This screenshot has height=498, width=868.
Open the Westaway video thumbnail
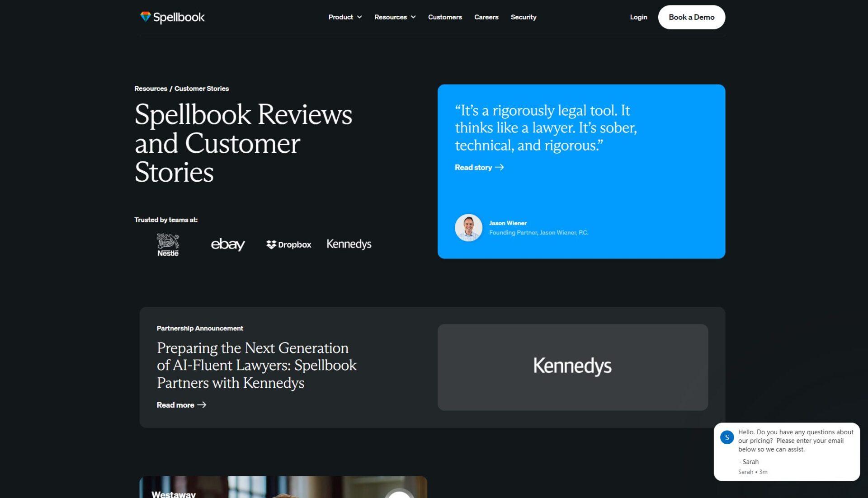283,488
